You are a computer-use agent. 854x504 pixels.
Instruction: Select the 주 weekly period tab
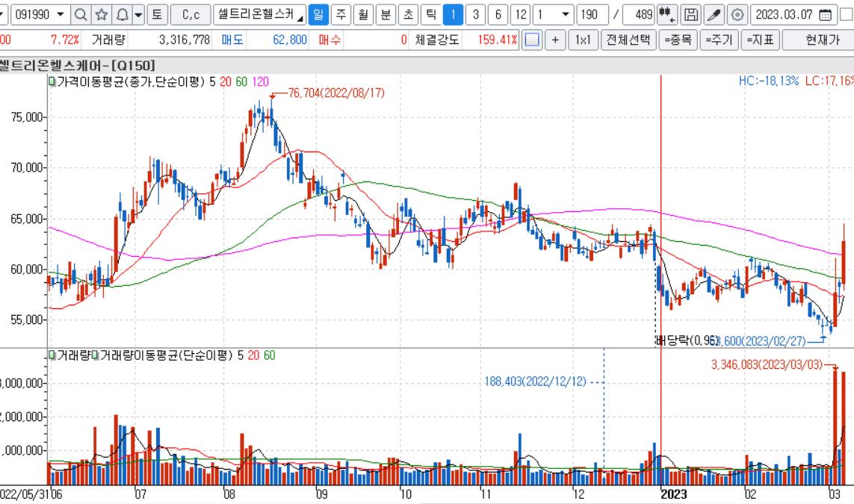pyautogui.click(x=341, y=15)
